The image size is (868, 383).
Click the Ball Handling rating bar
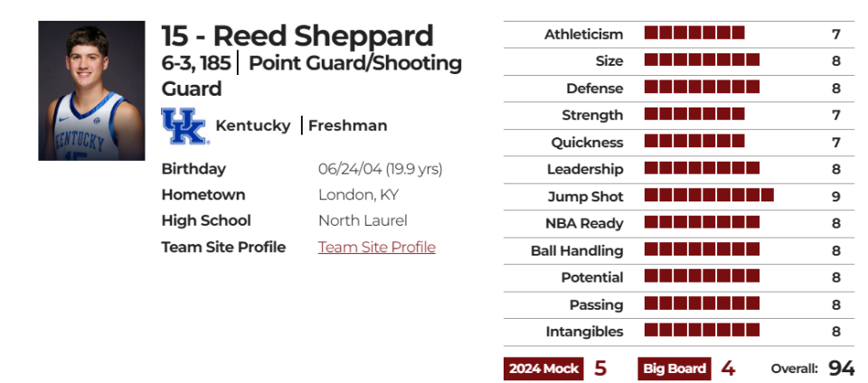pos(702,249)
